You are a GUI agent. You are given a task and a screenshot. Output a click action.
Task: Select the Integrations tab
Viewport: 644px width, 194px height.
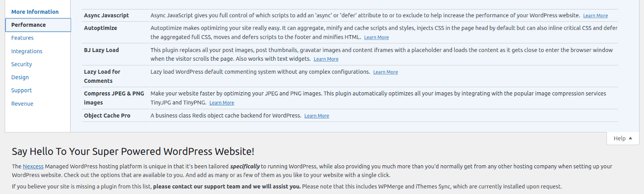pyautogui.click(x=27, y=51)
